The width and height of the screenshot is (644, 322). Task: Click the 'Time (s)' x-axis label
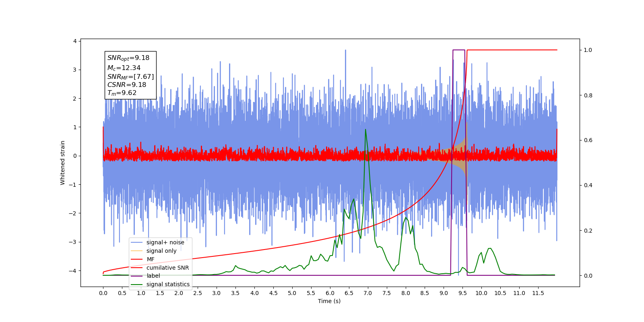tap(329, 301)
